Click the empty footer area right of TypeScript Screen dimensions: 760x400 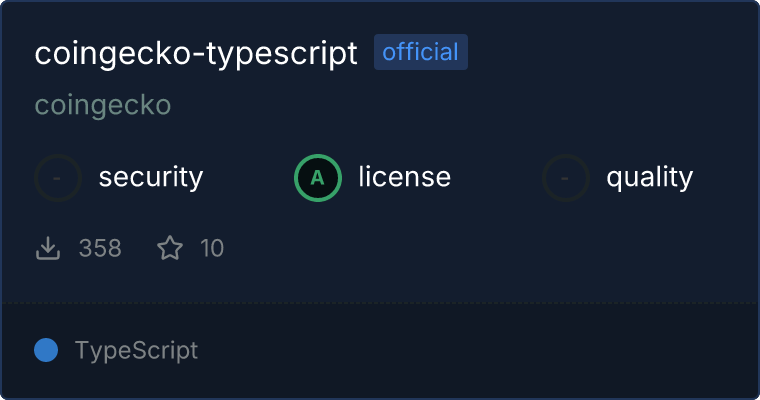point(480,351)
